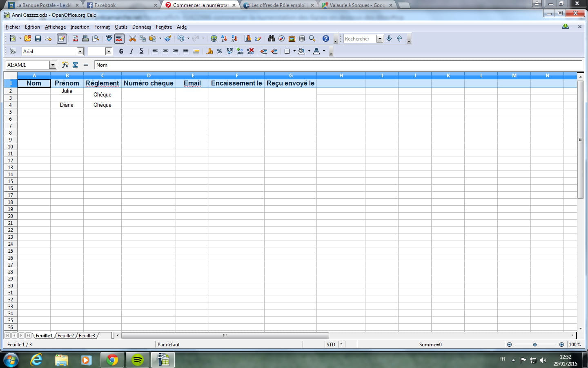Viewport: 588px width, 368px height.
Task: Open the Format menu
Action: tap(102, 27)
